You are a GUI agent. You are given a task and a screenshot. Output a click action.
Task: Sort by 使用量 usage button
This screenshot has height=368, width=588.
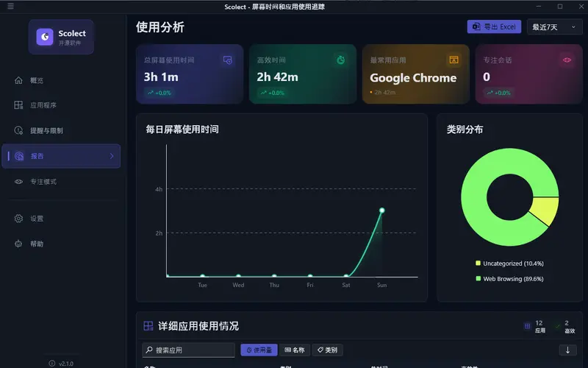point(259,350)
